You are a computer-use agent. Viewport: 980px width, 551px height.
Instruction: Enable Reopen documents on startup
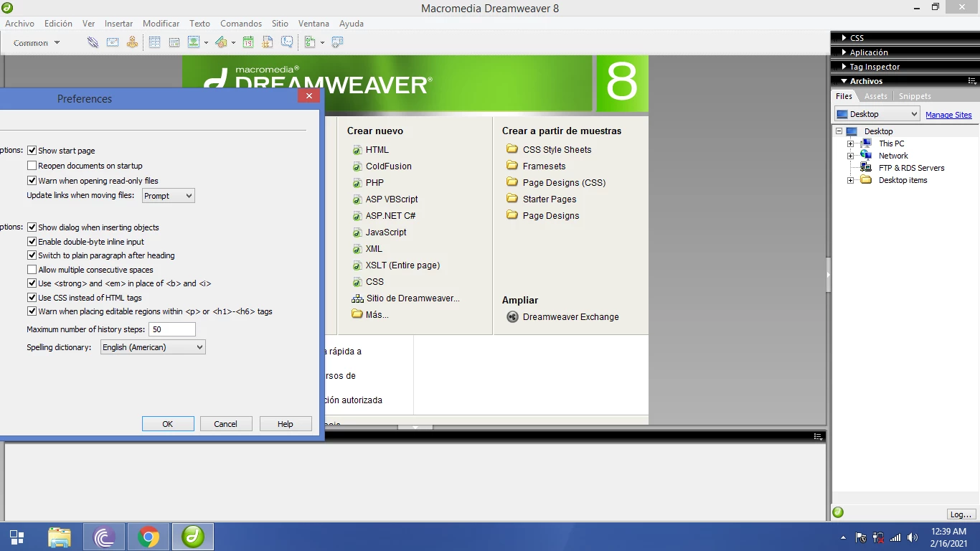pos(32,166)
